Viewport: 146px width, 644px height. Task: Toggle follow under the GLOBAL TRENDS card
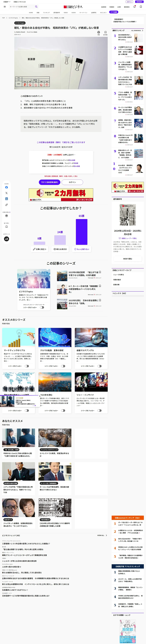pos(27,411)
